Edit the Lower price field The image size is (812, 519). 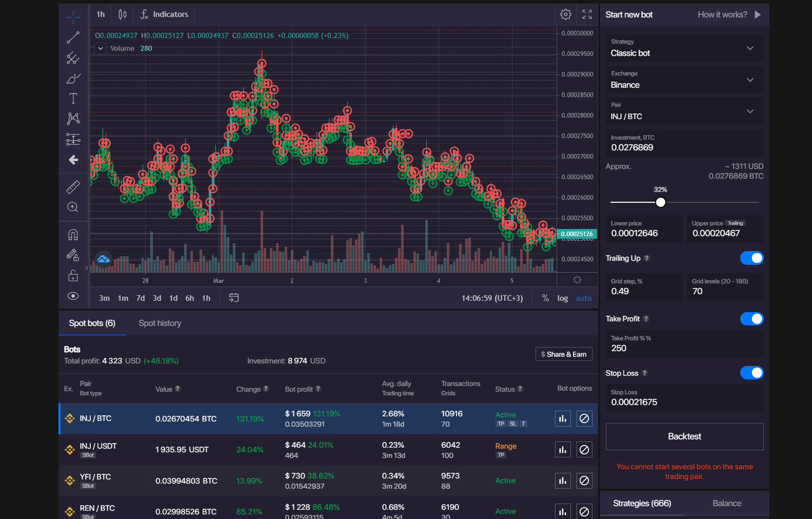click(644, 229)
